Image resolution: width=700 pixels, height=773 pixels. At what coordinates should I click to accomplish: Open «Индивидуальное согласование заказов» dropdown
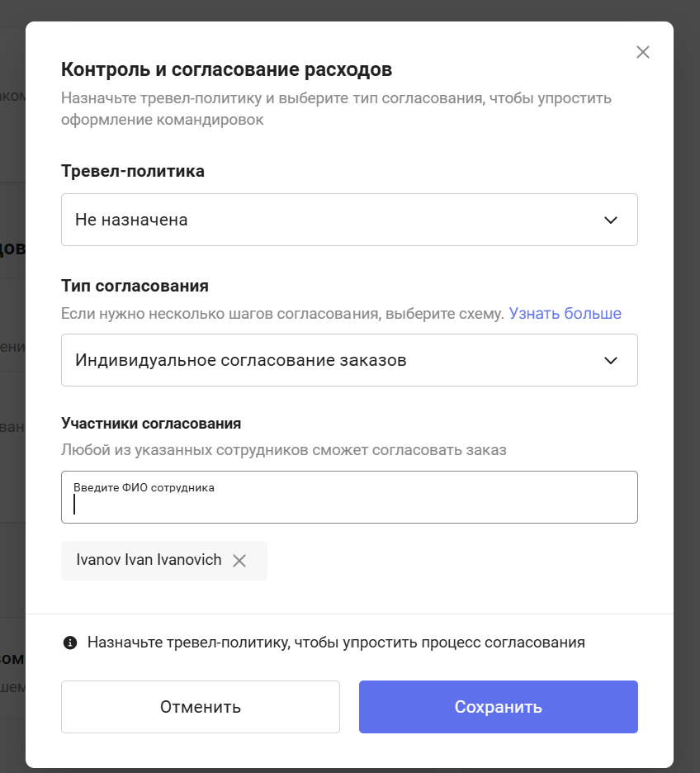point(349,360)
